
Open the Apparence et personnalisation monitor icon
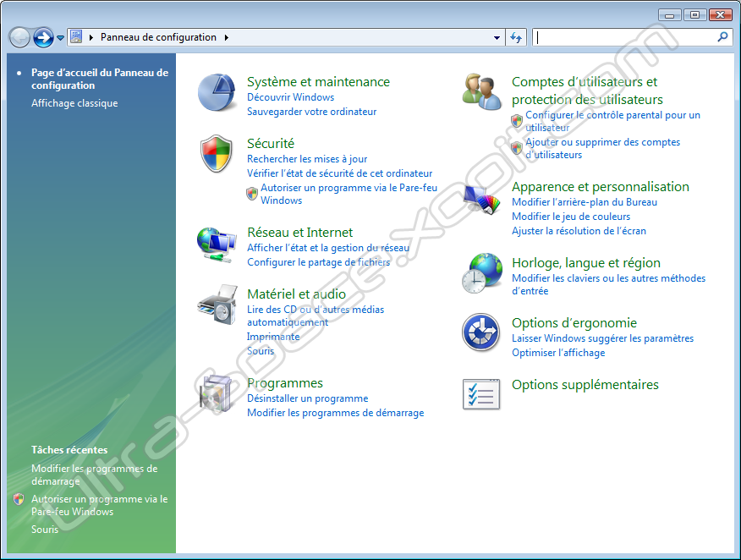click(x=481, y=200)
